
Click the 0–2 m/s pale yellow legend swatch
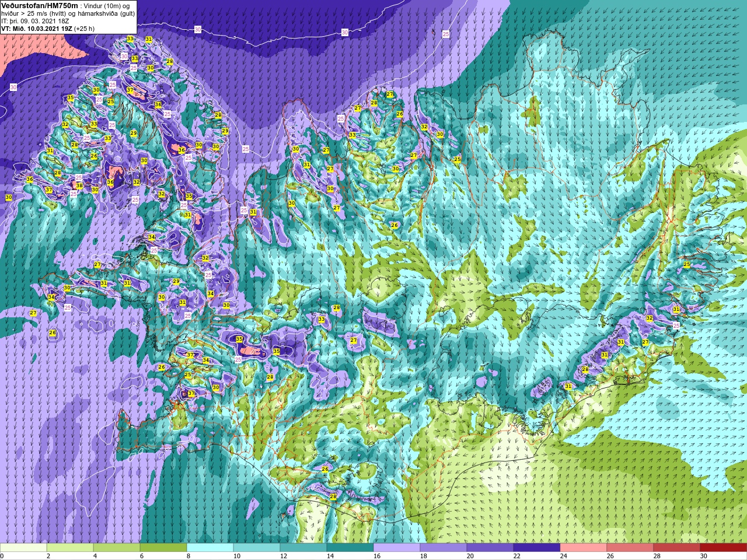click(x=23, y=548)
